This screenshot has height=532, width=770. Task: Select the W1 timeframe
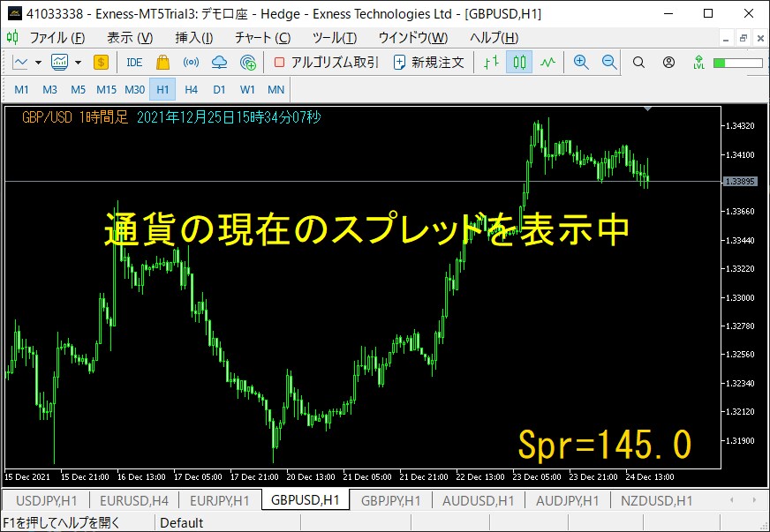pyautogui.click(x=247, y=89)
